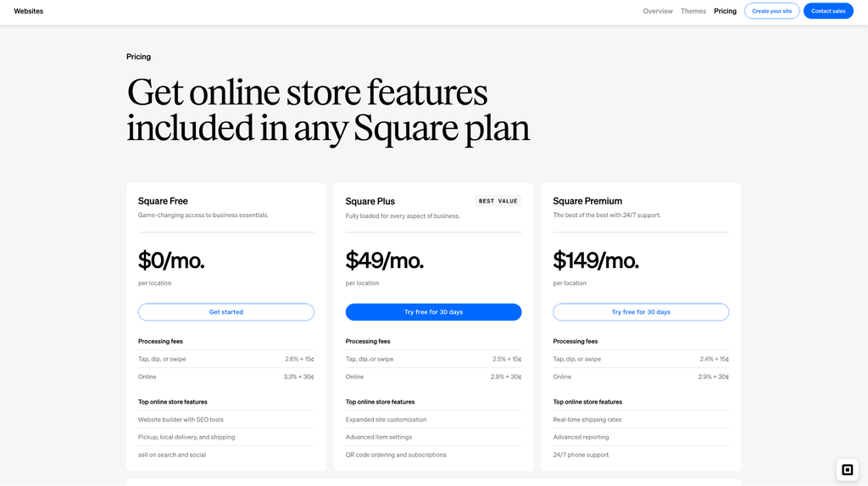The height and width of the screenshot is (486, 868).
Task: Start Square Premium 30-day free trial
Action: click(x=641, y=312)
